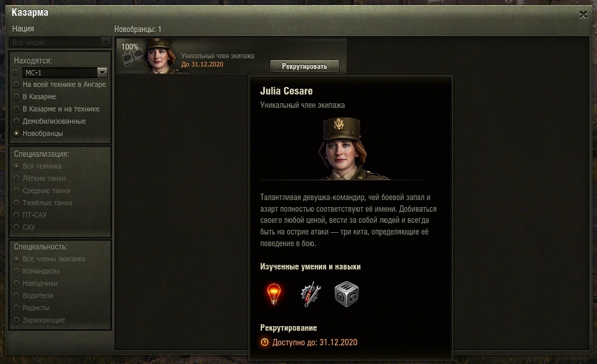Click 'До 31.12.2020' expiry text on recruit card
Image resolution: width=597 pixels, height=364 pixels.
(202, 64)
